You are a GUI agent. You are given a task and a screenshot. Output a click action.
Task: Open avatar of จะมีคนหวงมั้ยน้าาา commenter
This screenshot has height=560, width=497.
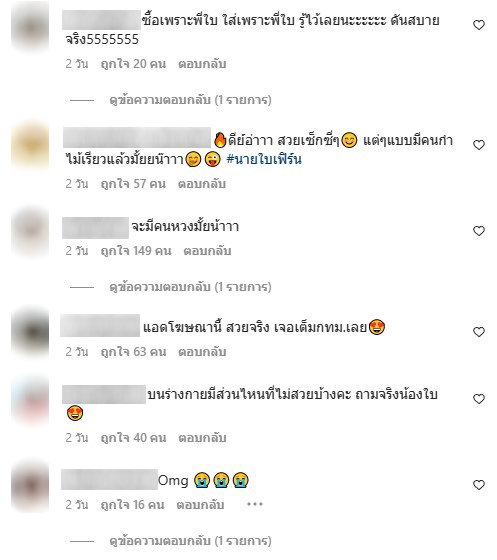pos(30,232)
